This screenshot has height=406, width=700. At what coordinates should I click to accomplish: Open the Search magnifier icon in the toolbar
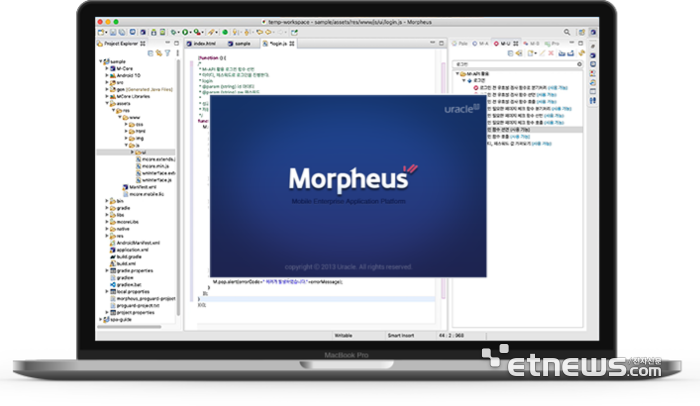567,32
